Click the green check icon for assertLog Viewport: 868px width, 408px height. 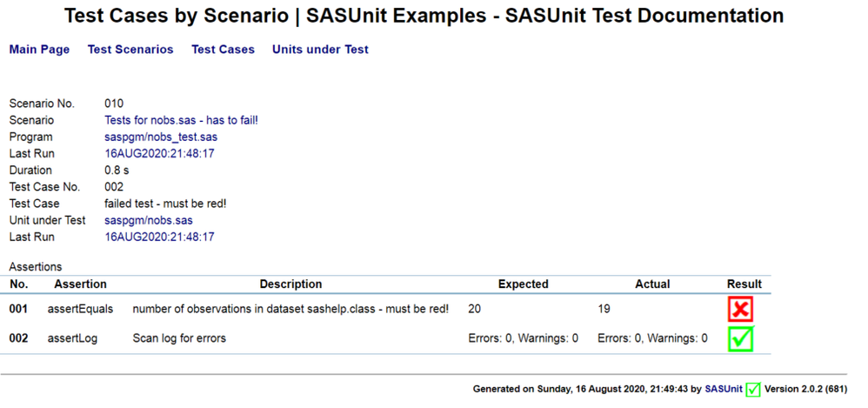[741, 338]
